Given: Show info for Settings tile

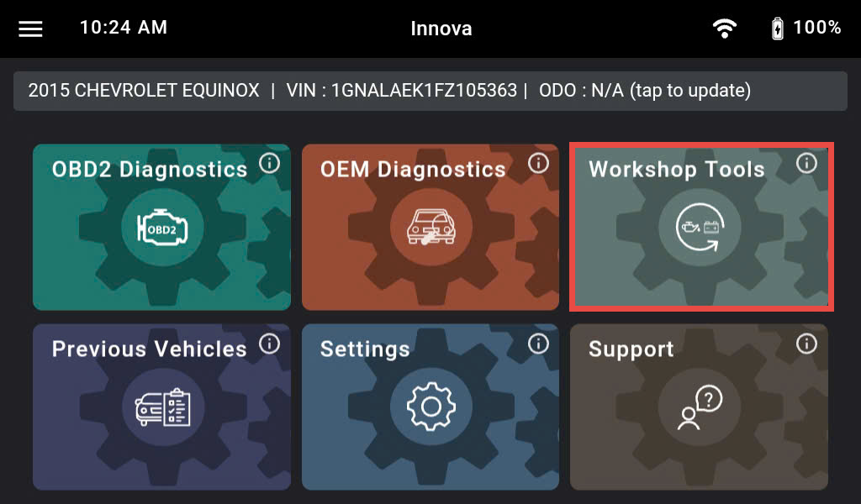Looking at the screenshot, I should (539, 344).
